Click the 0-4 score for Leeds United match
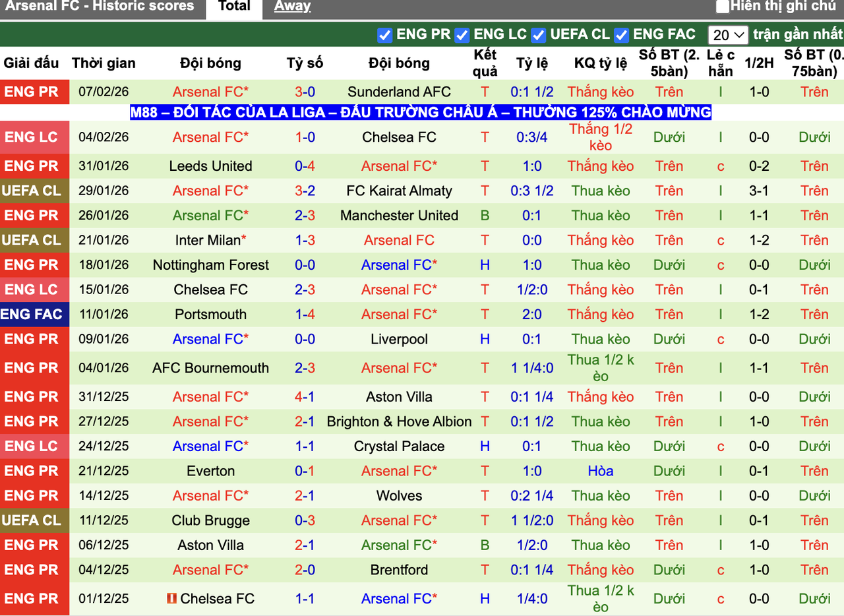The image size is (844, 616). tap(305, 166)
